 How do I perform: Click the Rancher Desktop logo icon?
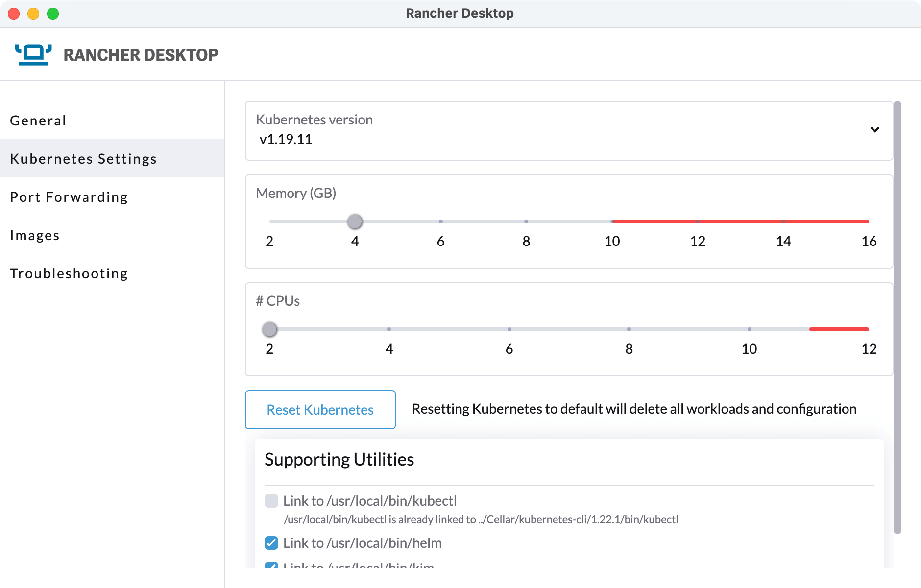point(33,54)
